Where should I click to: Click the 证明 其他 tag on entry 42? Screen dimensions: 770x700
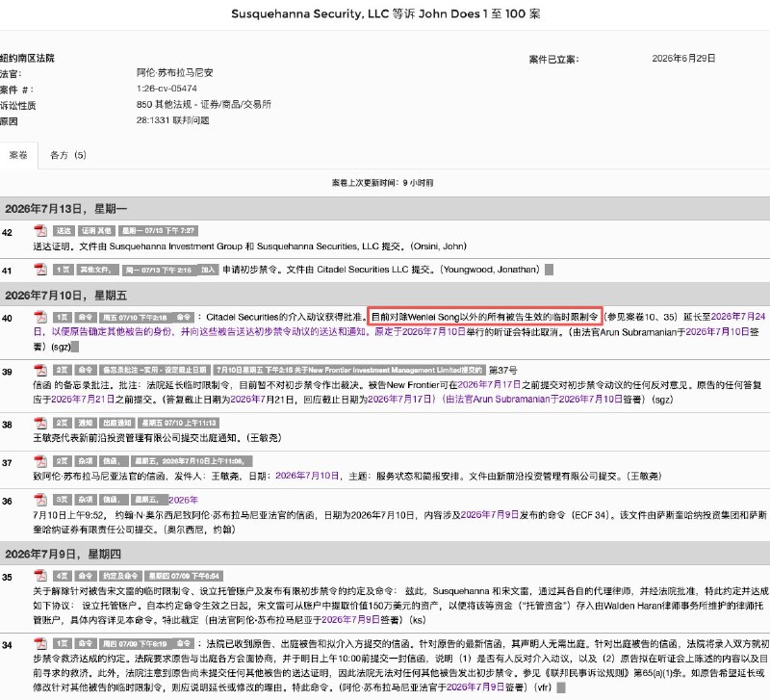[x=96, y=231]
